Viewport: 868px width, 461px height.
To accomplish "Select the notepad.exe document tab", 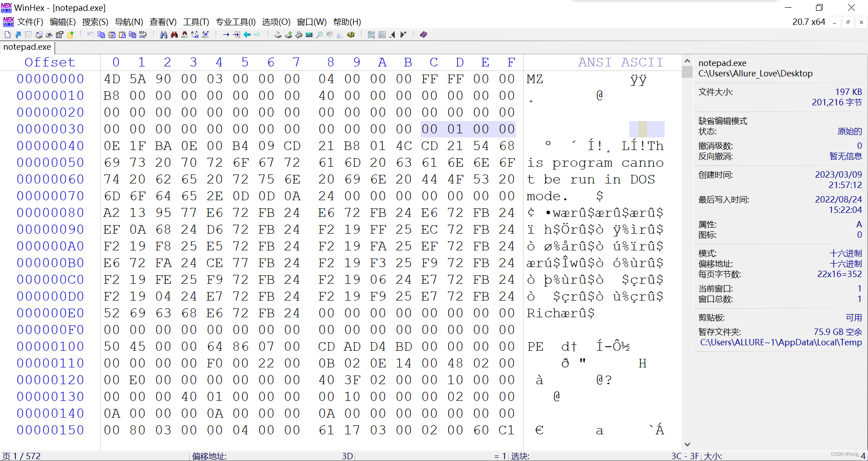I will [x=27, y=47].
